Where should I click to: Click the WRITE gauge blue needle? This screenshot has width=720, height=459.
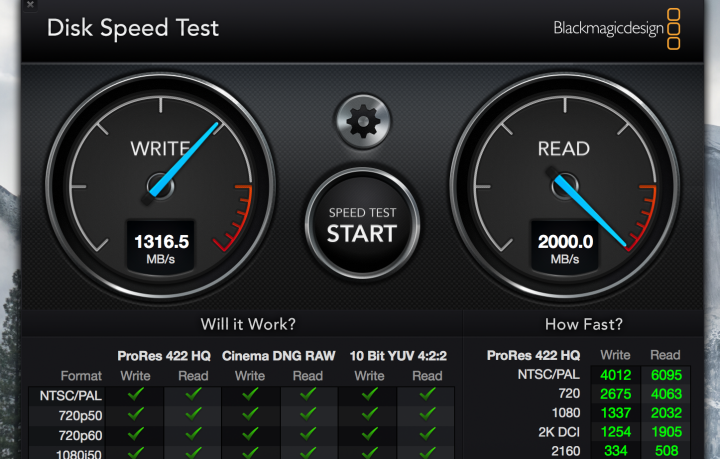point(183,161)
